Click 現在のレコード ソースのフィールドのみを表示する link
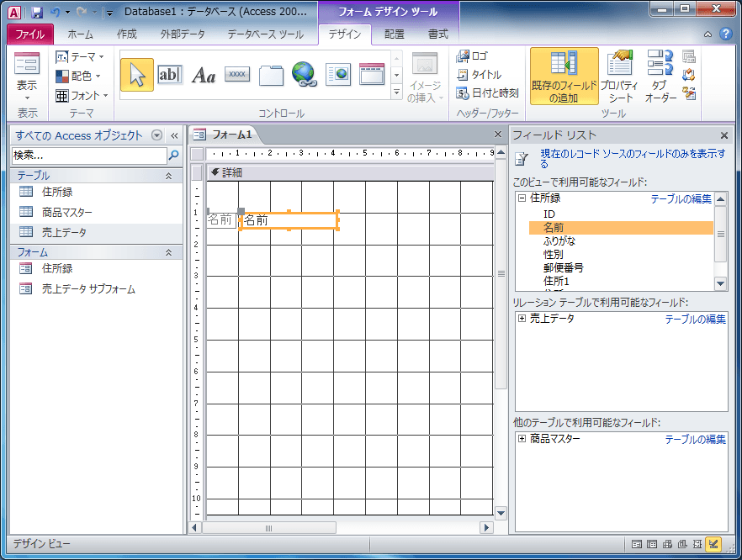 633,158
